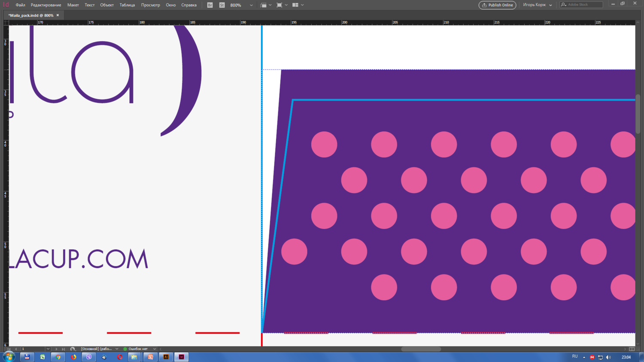
Task: Go to next page button
Action: point(56,349)
